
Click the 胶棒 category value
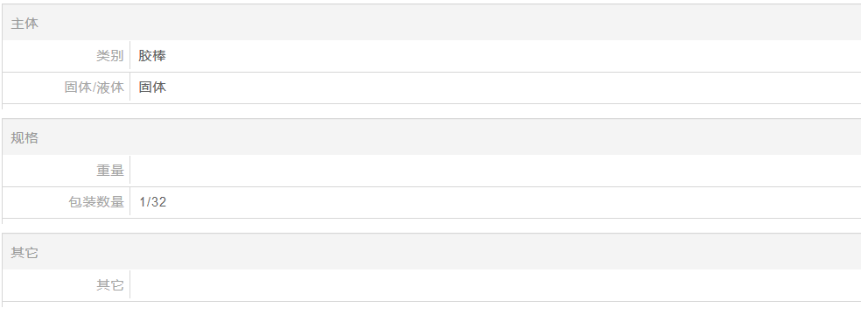pos(152,56)
